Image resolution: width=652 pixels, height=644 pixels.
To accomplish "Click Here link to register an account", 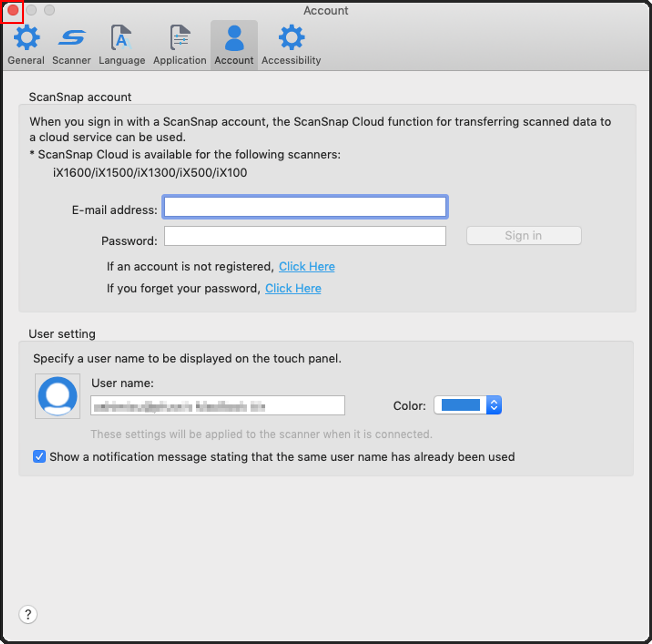I will click(x=307, y=266).
